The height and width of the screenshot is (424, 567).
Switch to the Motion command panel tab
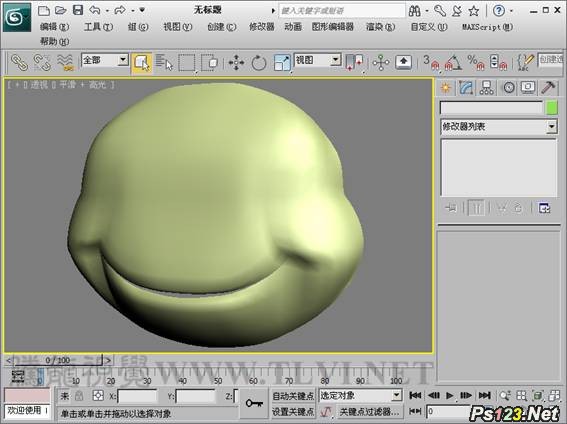508,88
